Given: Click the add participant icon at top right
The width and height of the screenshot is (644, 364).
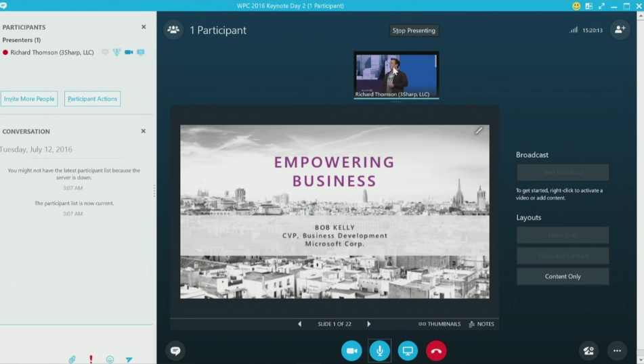Looking at the screenshot, I should coord(619,30).
